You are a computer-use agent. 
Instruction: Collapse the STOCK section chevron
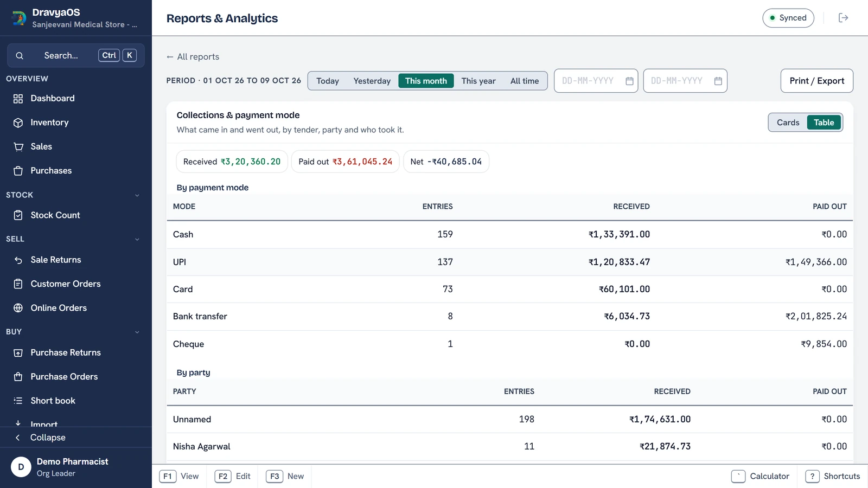[x=137, y=195]
